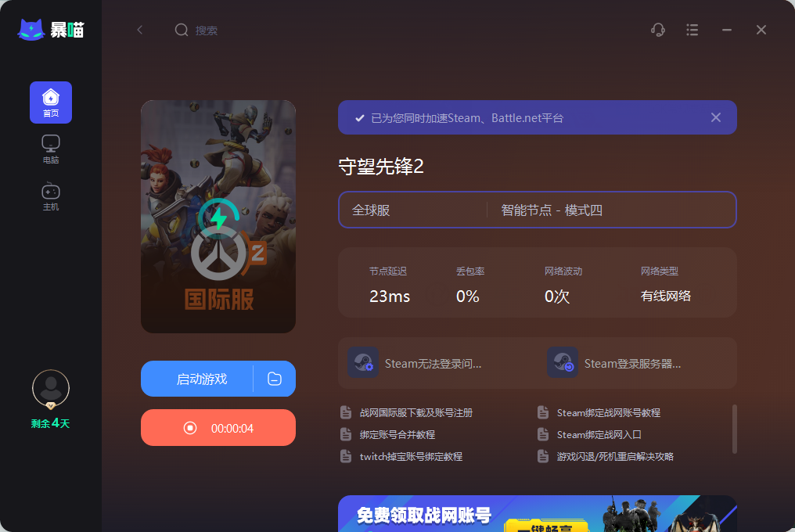Screen dimensions: 795x532
Task: Click document icon beside Steam绑定战网账号教程
Action: (543, 412)
